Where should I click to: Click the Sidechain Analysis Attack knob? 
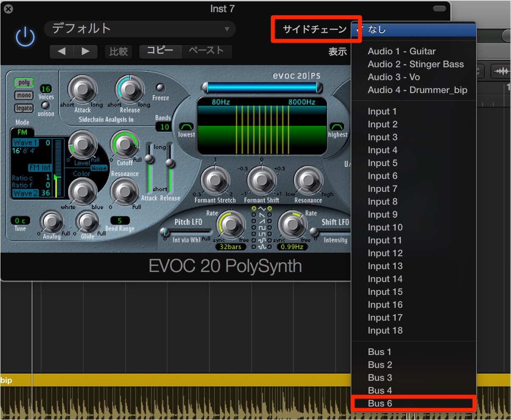pyautogui.click(x=83, y=89)
